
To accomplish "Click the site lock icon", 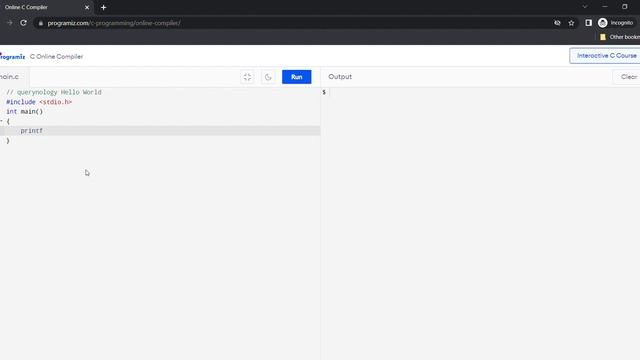I will click(40, 23).
